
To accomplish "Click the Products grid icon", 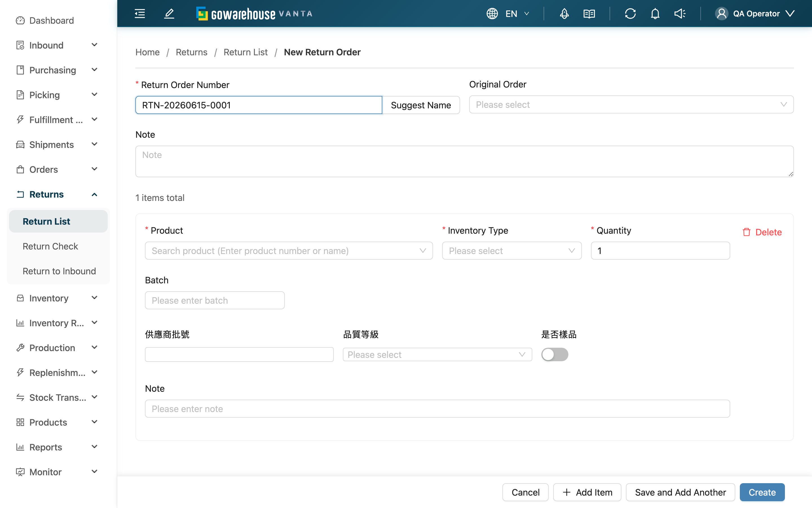I will [x=20, y=422].
